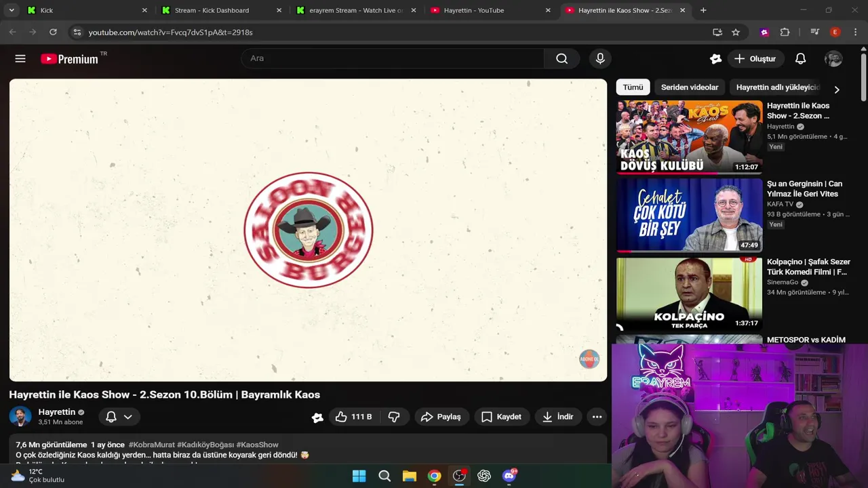Open subscription notification bell dropdown
This screenshot has width=868, height=488.
[119, 417]
